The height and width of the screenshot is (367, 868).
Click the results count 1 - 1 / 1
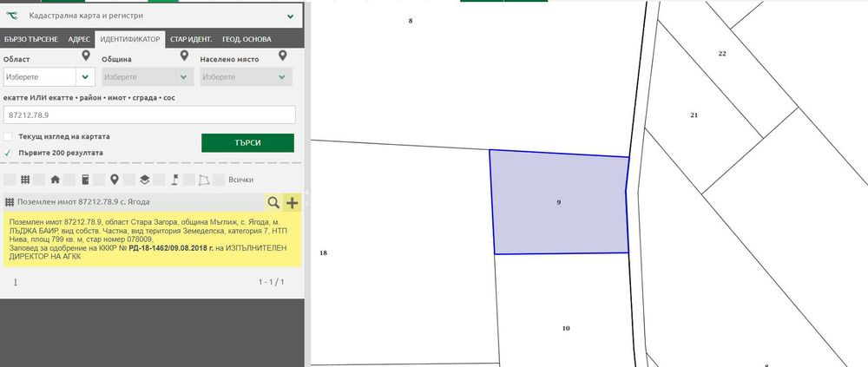[x=271, y=282]
